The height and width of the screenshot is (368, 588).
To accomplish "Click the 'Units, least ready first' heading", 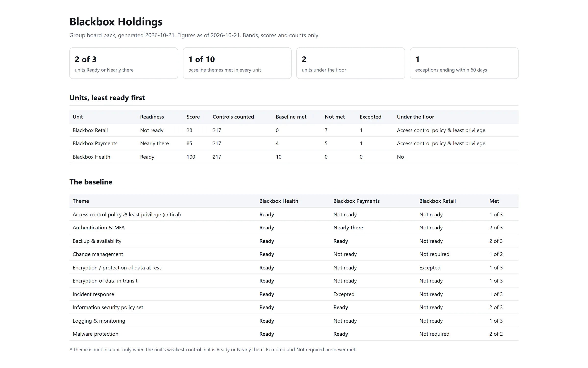I will click(107, 98).
